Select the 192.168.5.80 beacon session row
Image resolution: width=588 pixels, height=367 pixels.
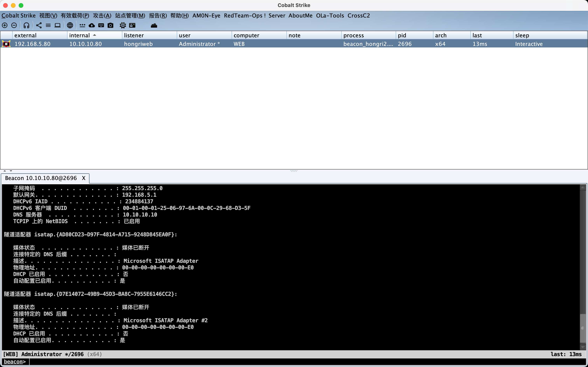pos(32,44)
